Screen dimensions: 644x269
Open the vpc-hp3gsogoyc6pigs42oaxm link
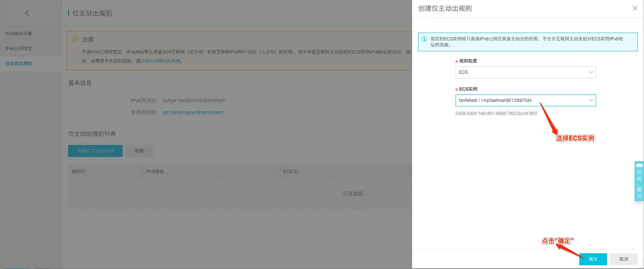[193, 112]
